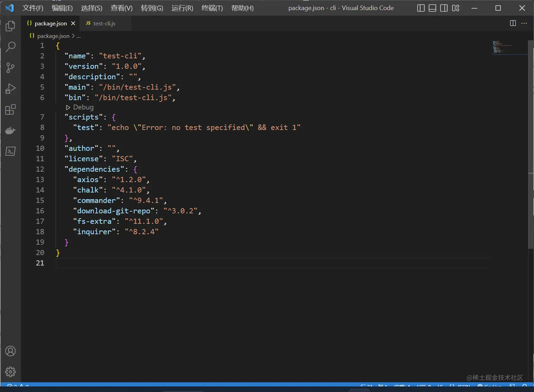
Task: Place cursor on empty line 21
Action: pos(272,263)
